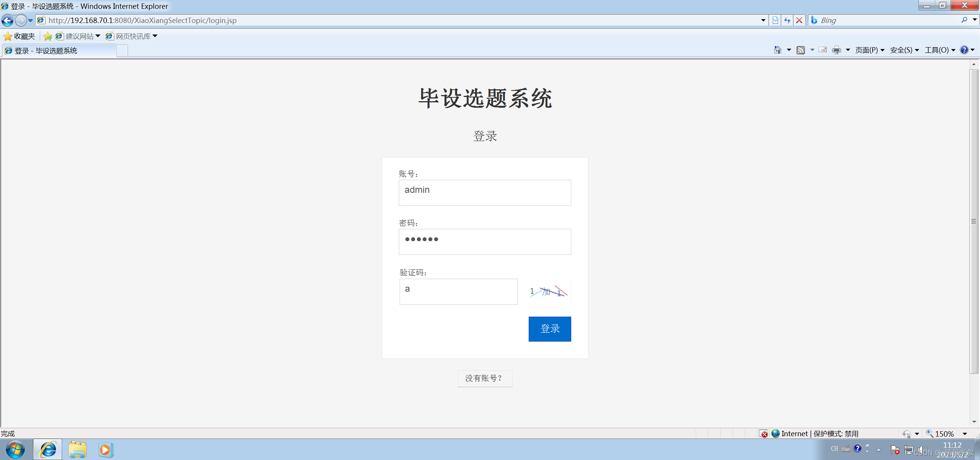The width and height of the screenshot is (980, 460).
Task: Click the popup blocker status icon
Action: click(764, 434)
